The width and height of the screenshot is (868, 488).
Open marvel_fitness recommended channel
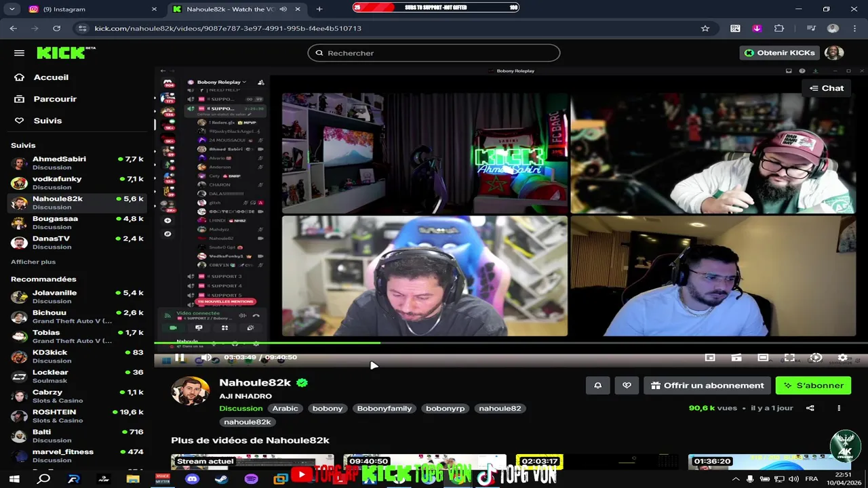pos(77,455)
